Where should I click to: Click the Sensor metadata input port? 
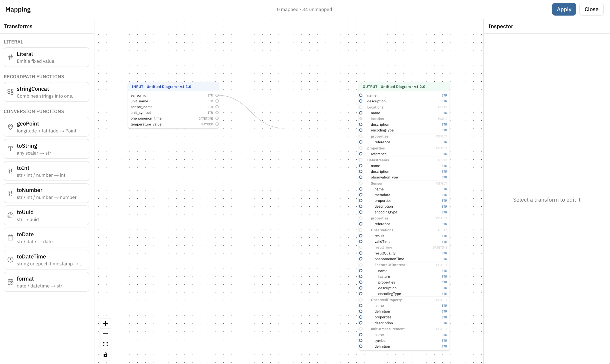click(361, 195)
